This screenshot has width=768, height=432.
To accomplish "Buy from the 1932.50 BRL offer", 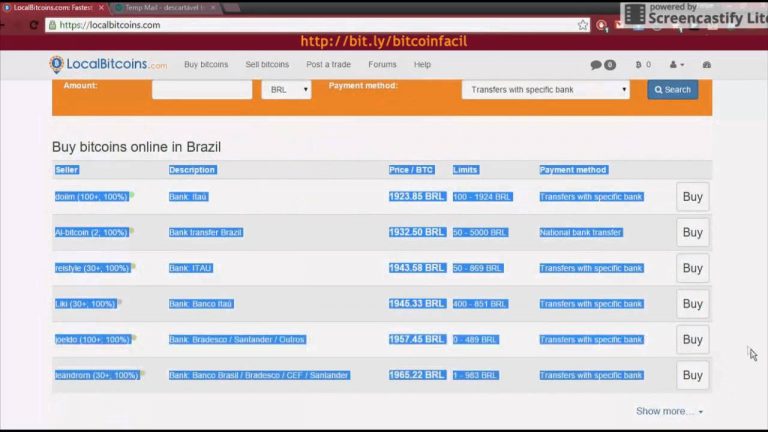I will [693, 233].
